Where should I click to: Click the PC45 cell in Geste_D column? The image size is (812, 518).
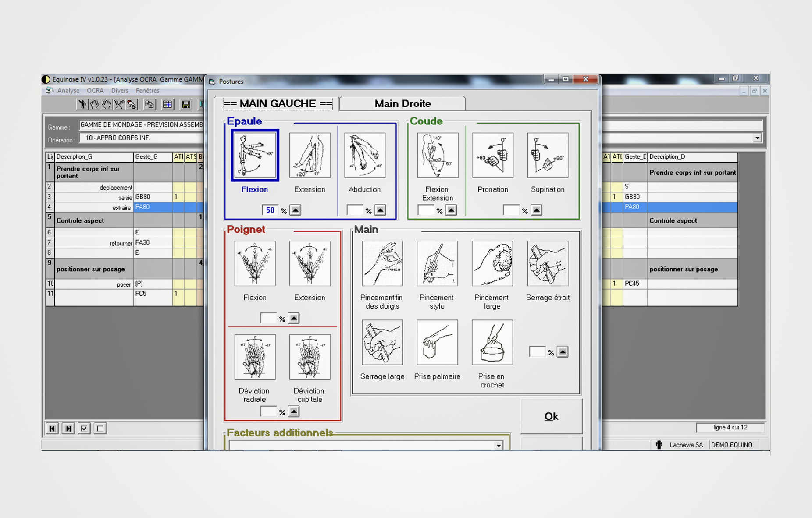(x=635, y=284)
